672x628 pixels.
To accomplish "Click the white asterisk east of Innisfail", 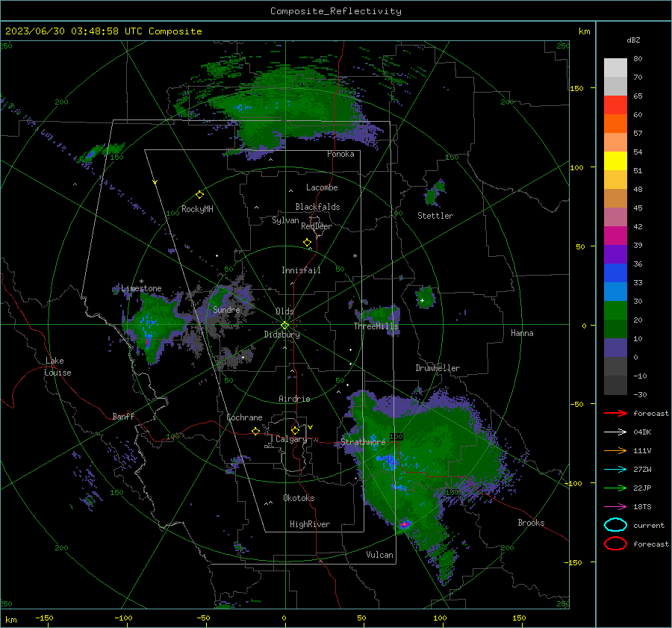I will click(355, 256).
